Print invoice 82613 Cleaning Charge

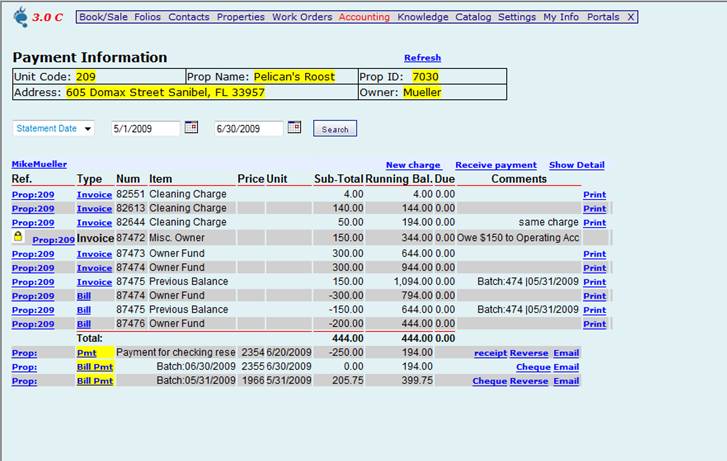pos(594,209)
